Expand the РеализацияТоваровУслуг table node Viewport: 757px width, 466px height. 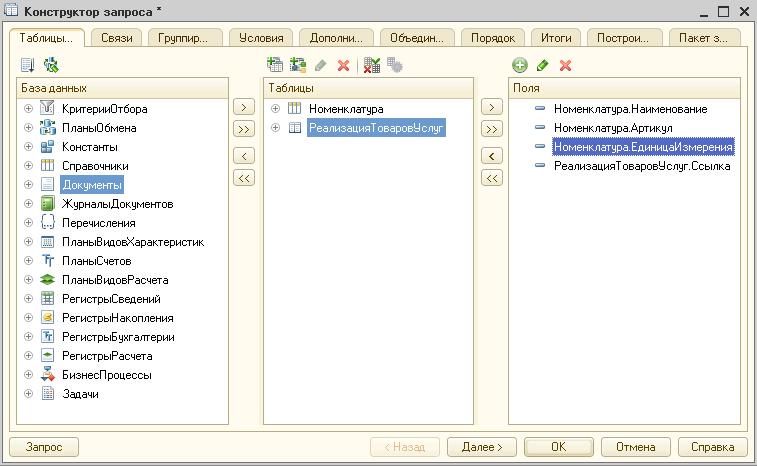coord(276,128)
